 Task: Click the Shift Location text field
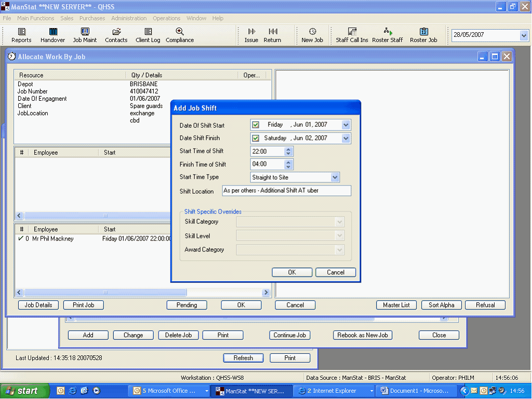pyautogui.click(x=286, y=191)
